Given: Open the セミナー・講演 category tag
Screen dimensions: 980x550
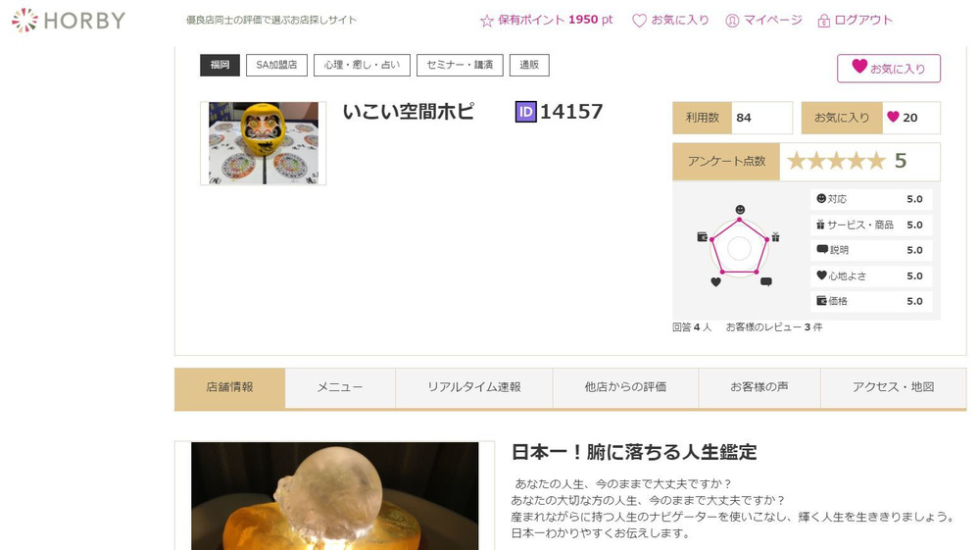Looking at the screenshot, I should [460, 66].
